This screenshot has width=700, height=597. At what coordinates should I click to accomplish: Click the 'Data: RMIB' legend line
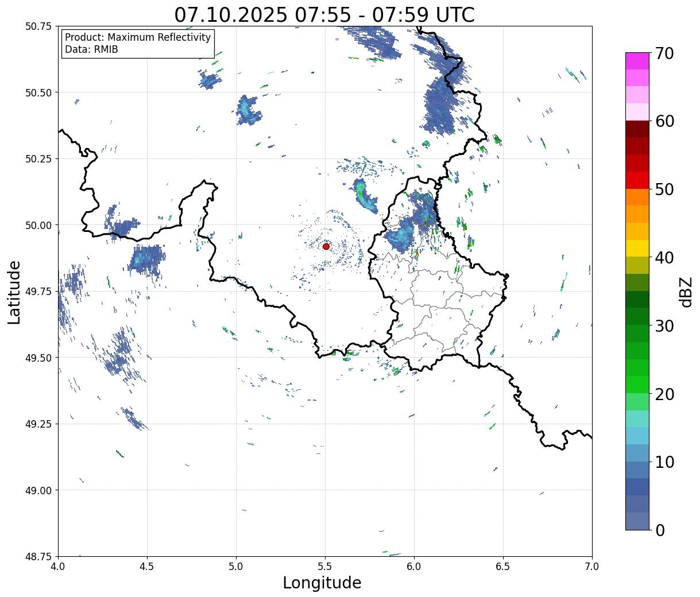tap(91, 50)
